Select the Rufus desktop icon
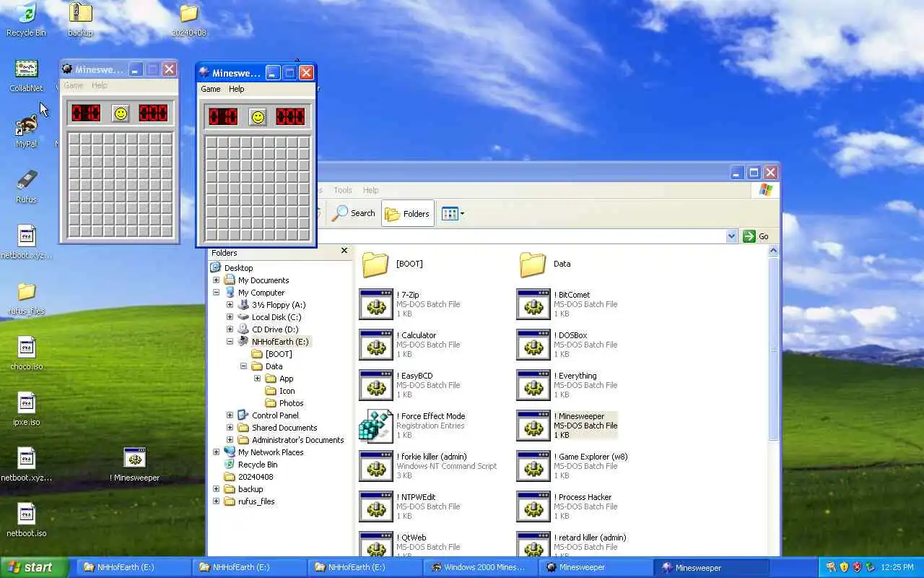 pyautogui.click(x=26, y=187)
